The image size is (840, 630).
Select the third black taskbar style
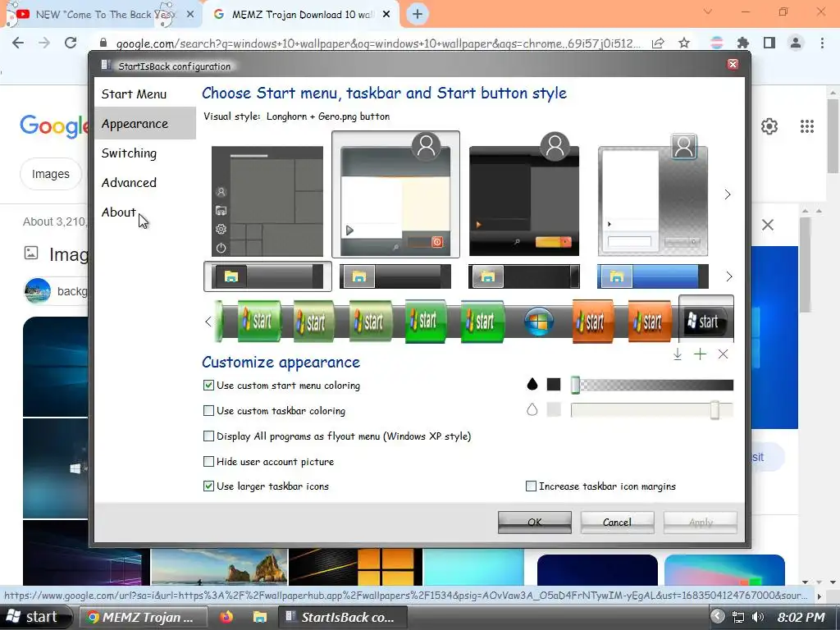[x=524, y=276]
